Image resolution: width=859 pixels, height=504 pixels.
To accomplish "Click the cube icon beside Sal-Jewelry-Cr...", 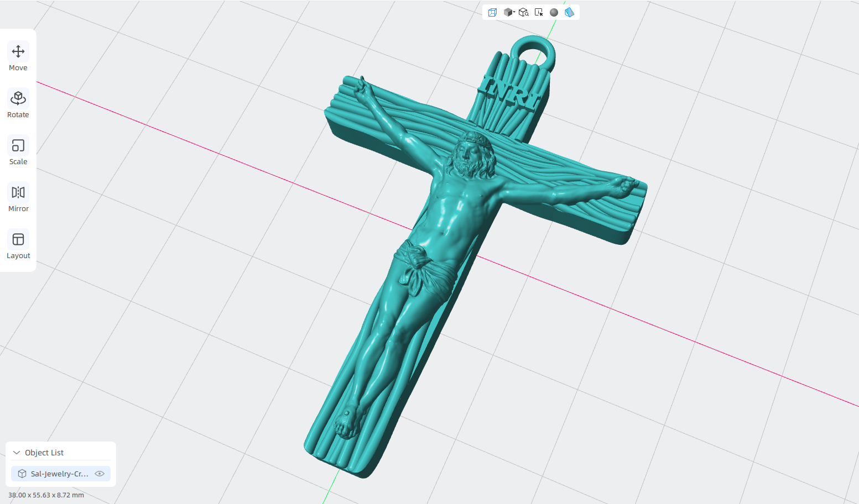I will point(22,474).
